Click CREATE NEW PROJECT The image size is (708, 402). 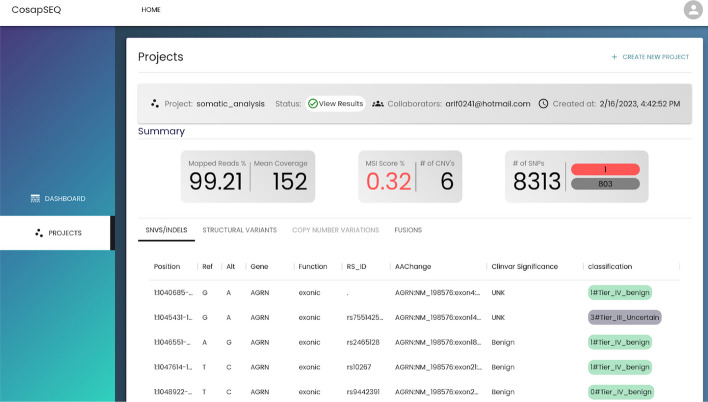point(650,57)
